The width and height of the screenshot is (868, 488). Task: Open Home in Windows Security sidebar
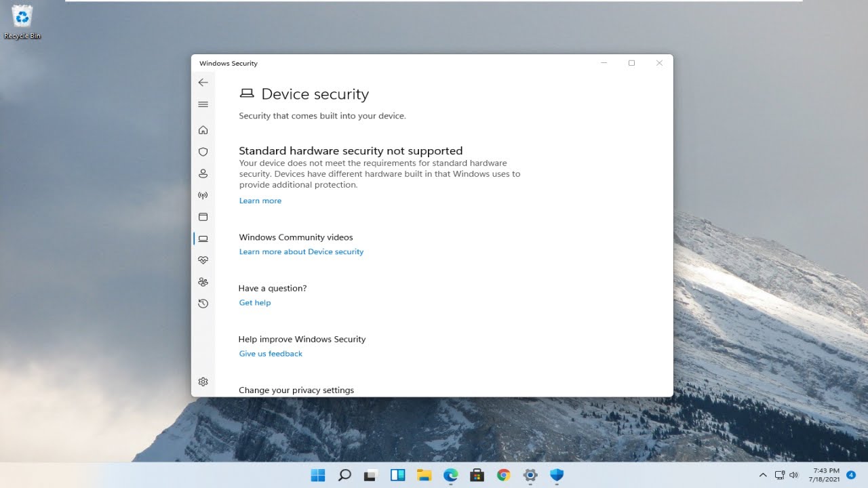coord(203,130)
